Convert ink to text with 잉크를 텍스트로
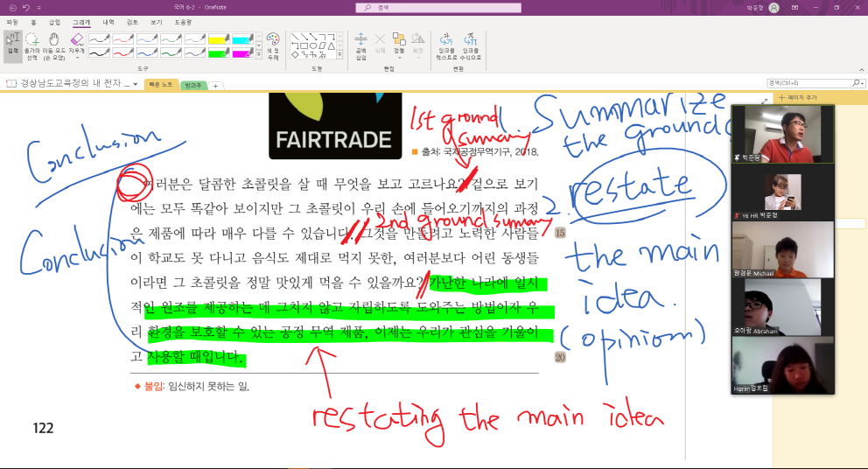This screenshot has width=868, height=469. pyautogui.click(x=446, y=46)
